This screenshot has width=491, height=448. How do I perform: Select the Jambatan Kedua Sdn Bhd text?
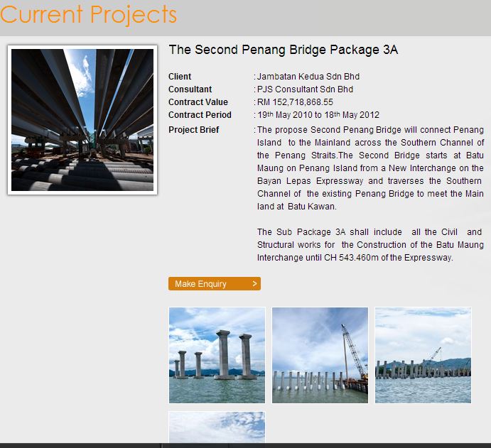pos(308,77)
